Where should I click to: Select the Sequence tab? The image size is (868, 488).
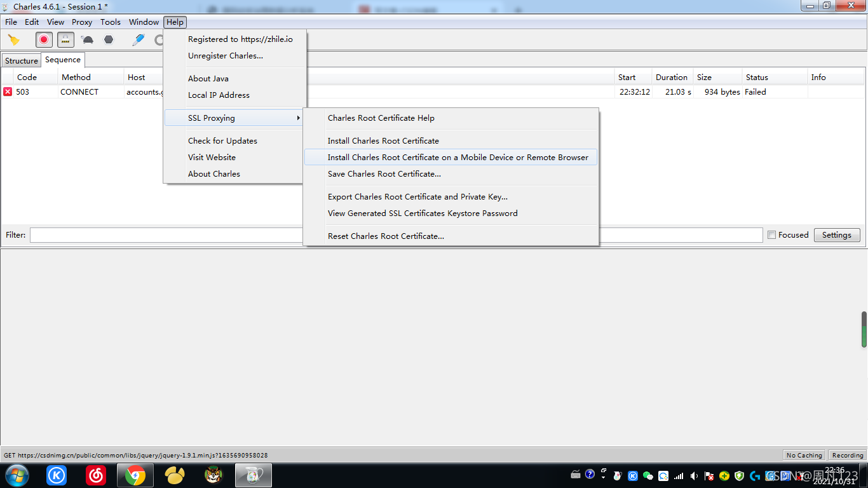tap(63, 60)
